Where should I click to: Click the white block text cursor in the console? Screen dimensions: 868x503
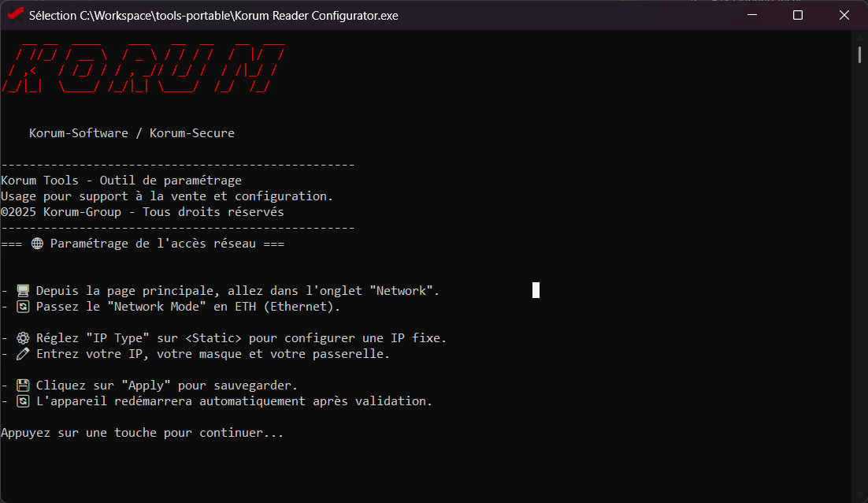click(x=536, y=290)
